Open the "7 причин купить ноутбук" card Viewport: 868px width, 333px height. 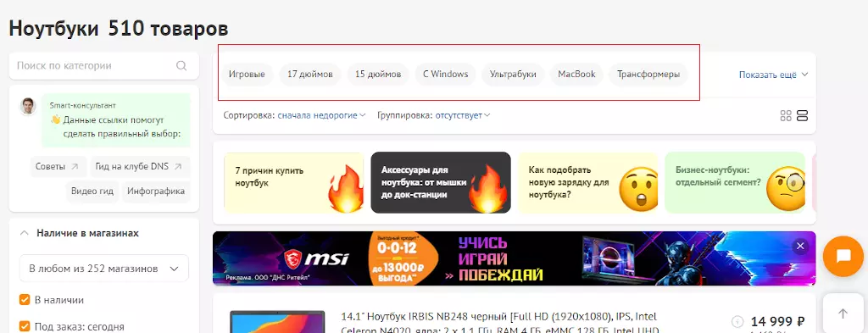[x=293, y=182]
